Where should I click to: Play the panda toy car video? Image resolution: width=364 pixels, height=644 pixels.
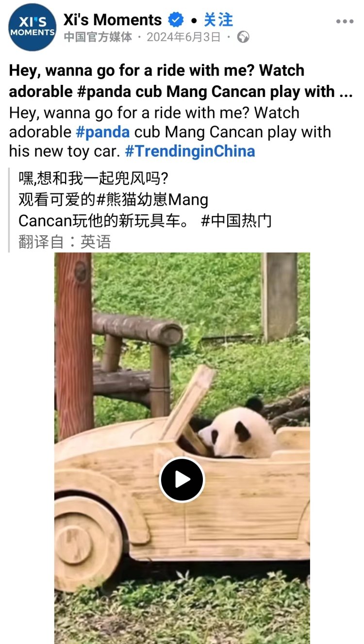coord(182,480)
